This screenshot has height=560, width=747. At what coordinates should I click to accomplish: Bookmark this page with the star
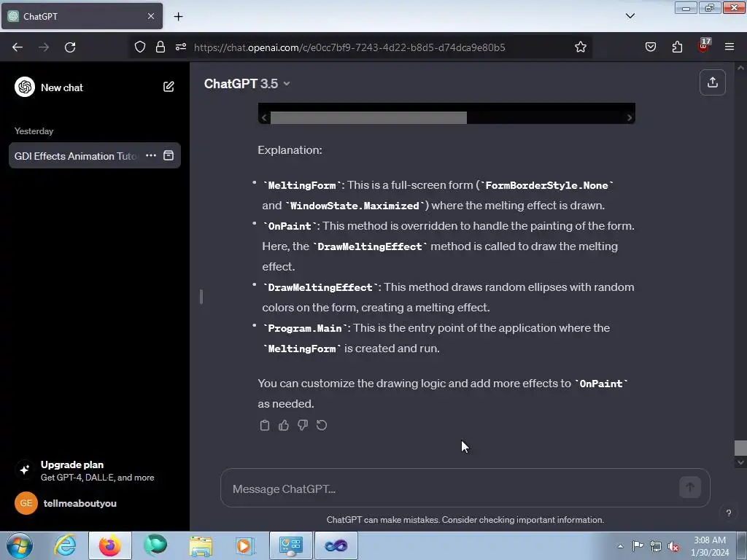580,47
